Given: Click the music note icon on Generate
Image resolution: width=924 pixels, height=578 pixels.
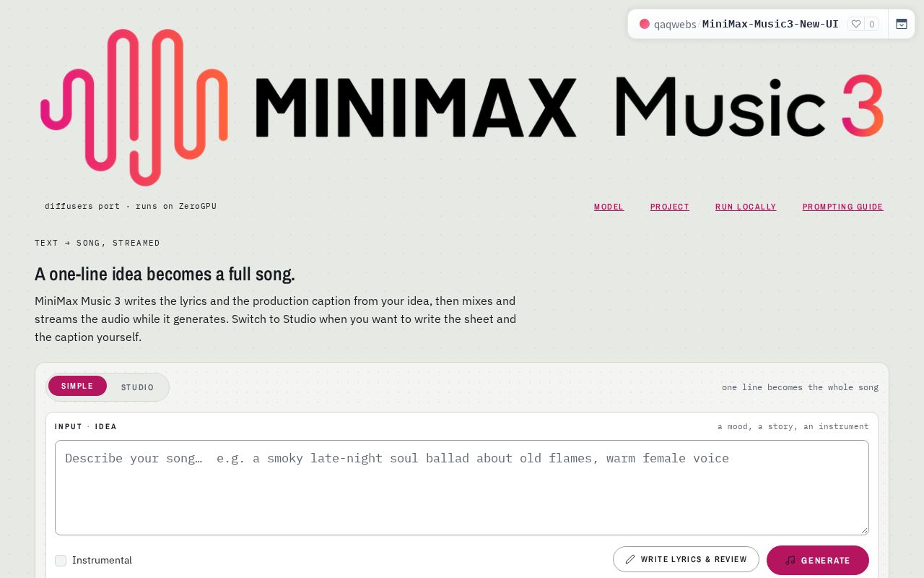Looking at the screenshot, I should coord(790,560).
